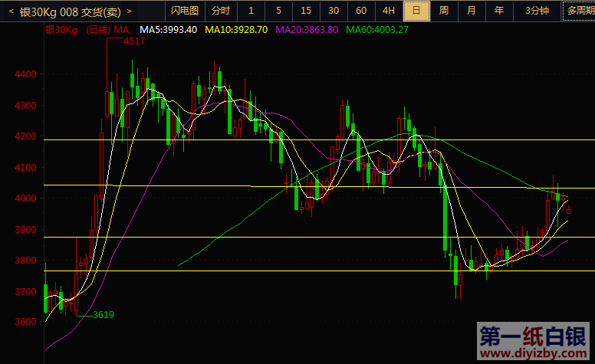This screenshot has height=364, width=595.
Task: Choose the 3分钟 custom period
Action: point(537,11)
